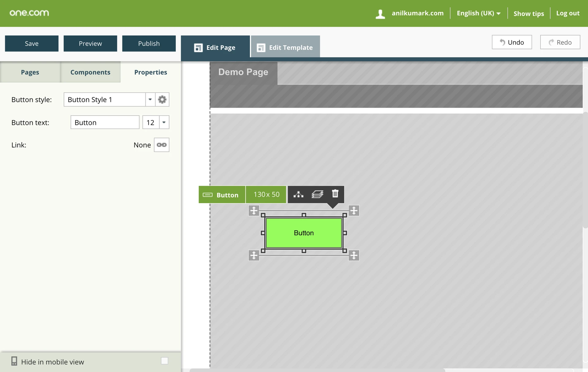Viewport: 588px width, 372px height.
Task: Click the mobile phone icon
Action: [x=14, y=361]
